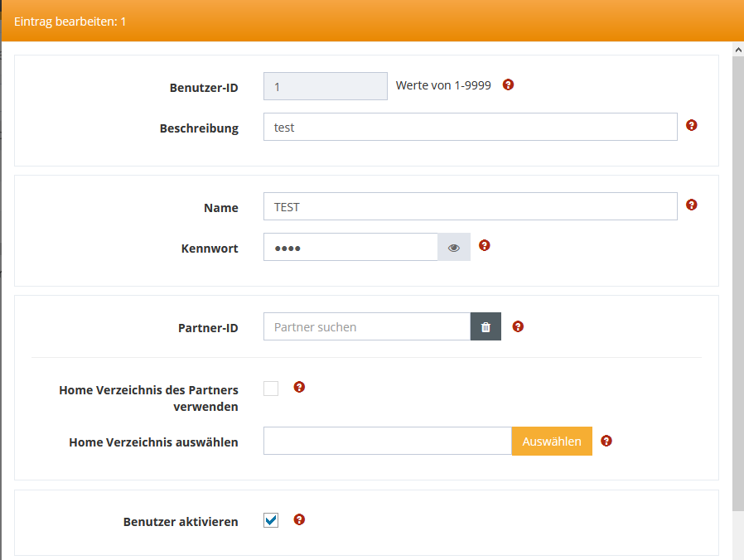Focus the Beschreibung text field

tap(470, 128)
